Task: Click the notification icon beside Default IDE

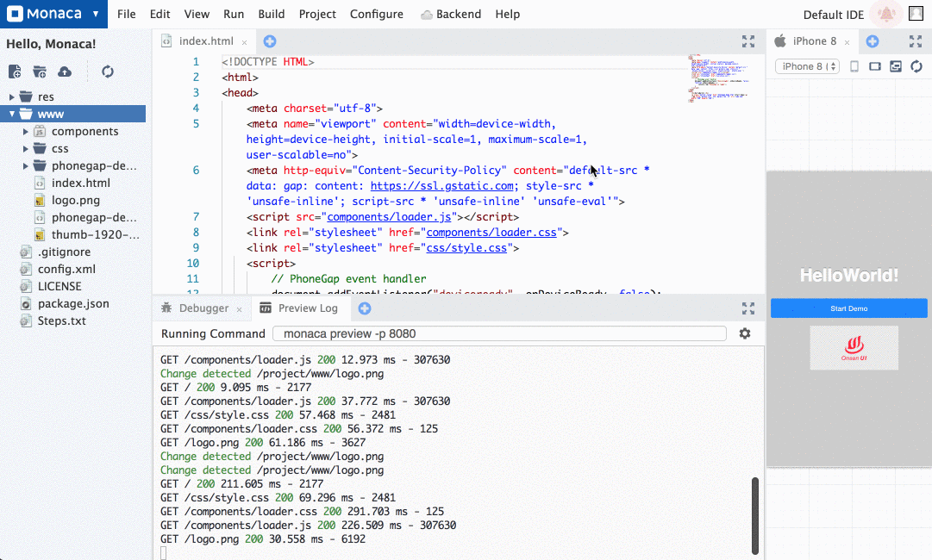Action: click(x=886, y=14)
